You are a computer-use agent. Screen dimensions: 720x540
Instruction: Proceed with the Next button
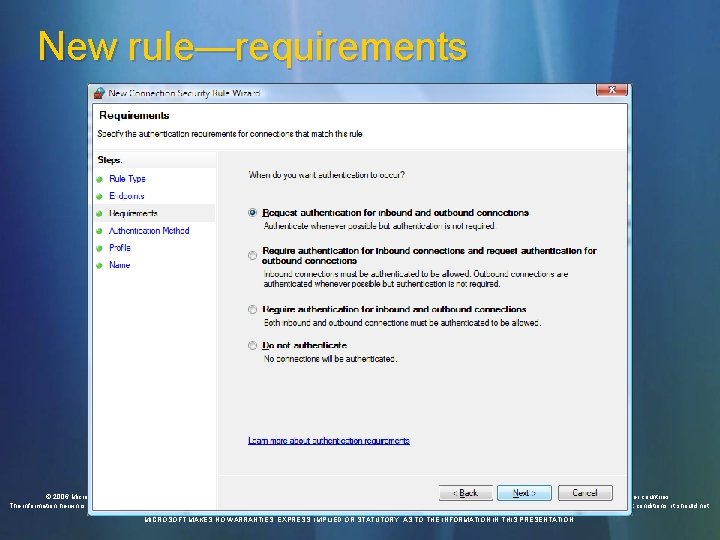524,493
